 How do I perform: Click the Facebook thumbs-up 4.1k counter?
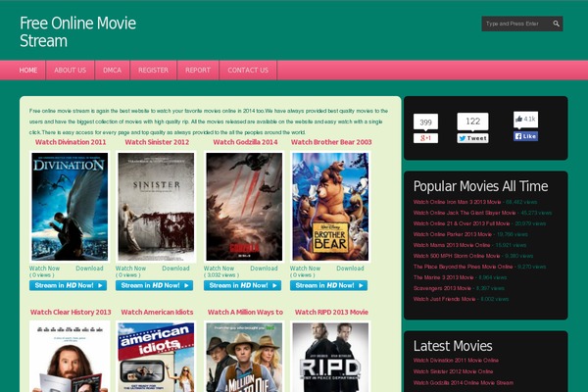(x=525, y=120)
